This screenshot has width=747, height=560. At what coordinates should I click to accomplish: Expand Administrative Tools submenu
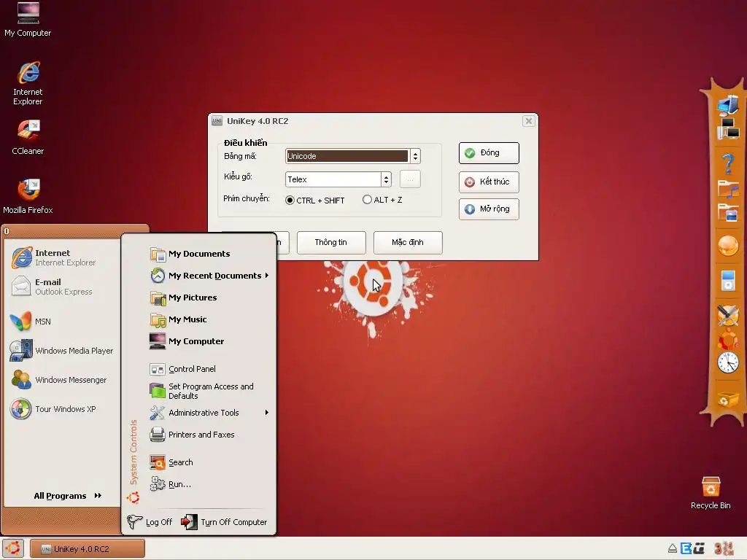tap(209, 413)
